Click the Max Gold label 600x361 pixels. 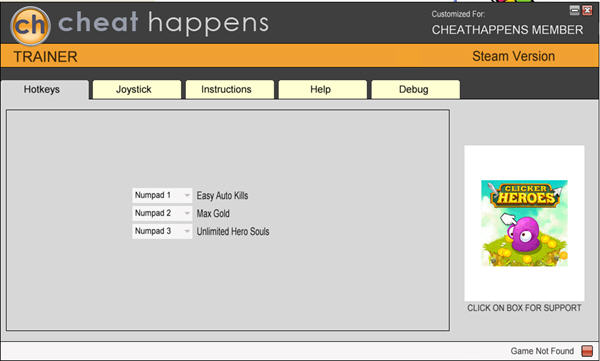[x=213, y=214]
